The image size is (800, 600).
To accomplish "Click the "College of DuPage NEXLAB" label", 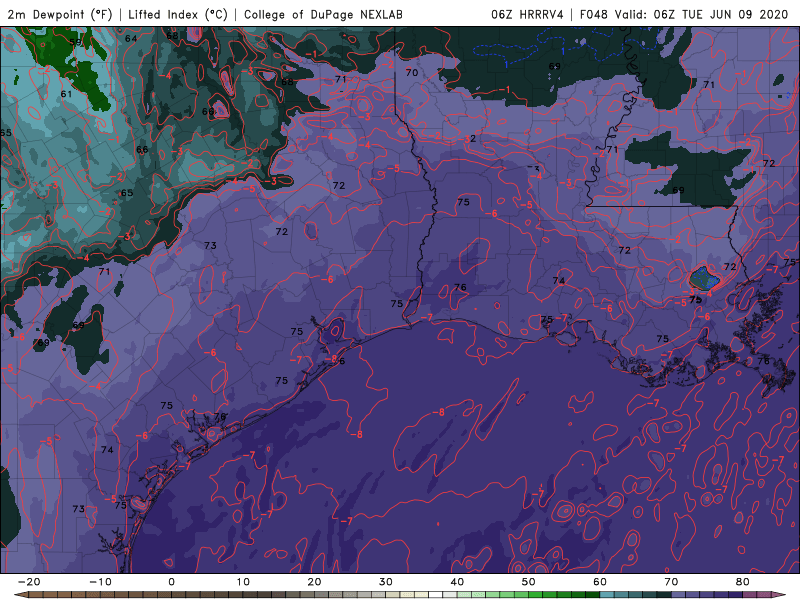I will point(323,15).
